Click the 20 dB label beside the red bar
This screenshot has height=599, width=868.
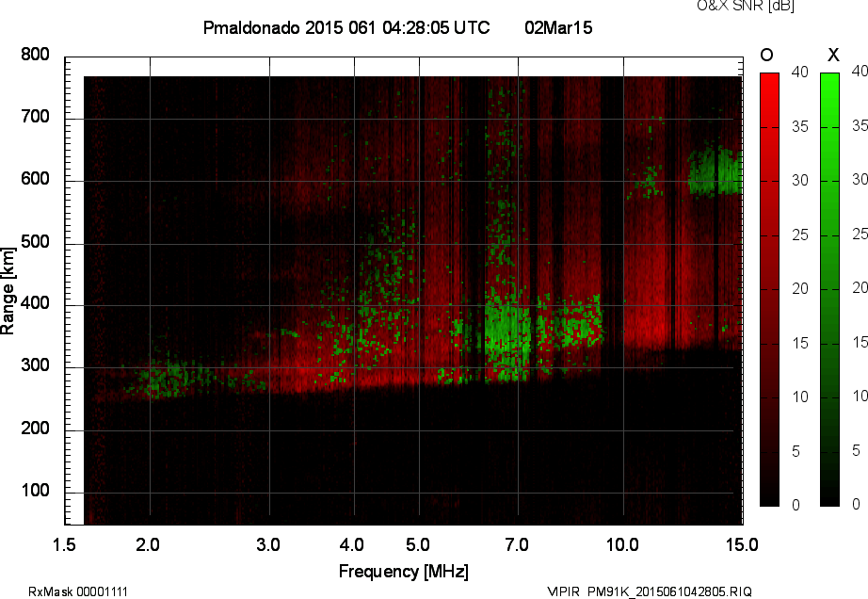click(x=800, y=288)
